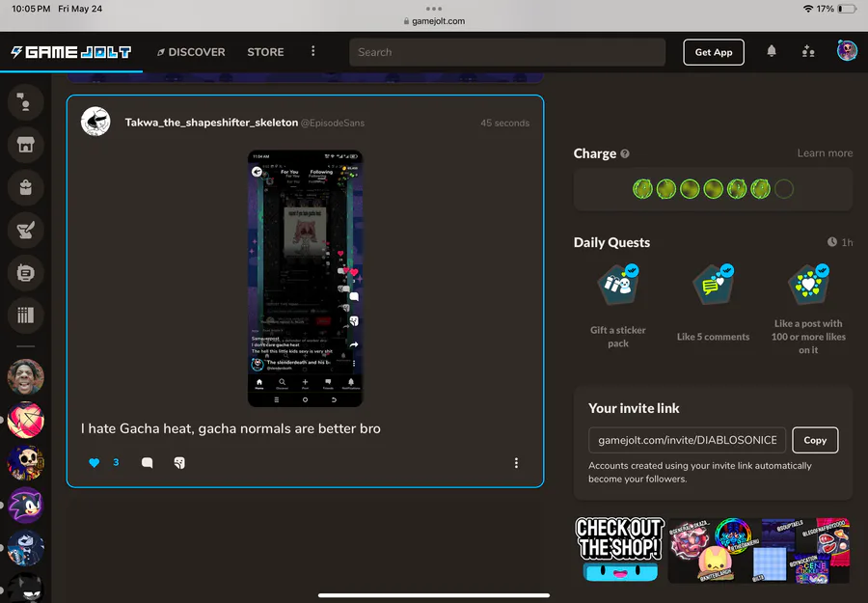Open the round badge sidebar icon
The image size is (868, 603).
25,273
